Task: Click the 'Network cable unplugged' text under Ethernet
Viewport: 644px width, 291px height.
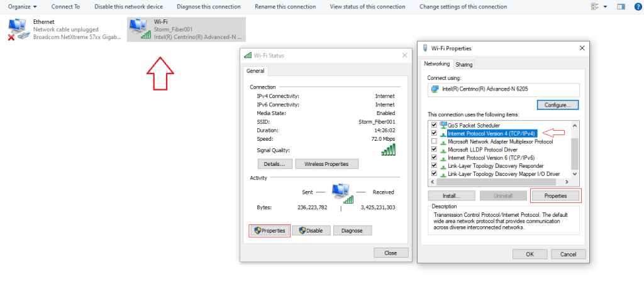Action: pos(65,30)
